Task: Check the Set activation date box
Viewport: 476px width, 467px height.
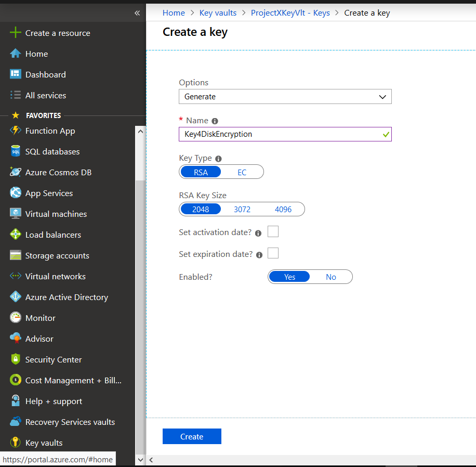Action: click(x=273, y=231)
